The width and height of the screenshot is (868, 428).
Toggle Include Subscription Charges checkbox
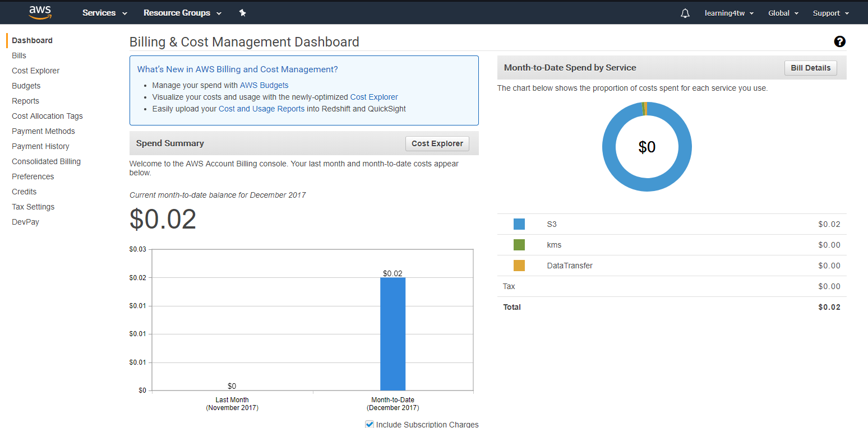pyautogui.click(x=370, y=424)
